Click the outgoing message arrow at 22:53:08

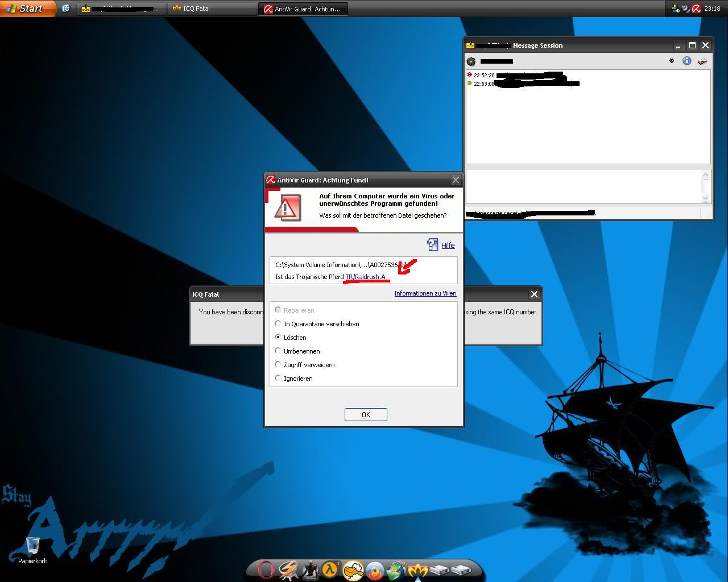470,83
